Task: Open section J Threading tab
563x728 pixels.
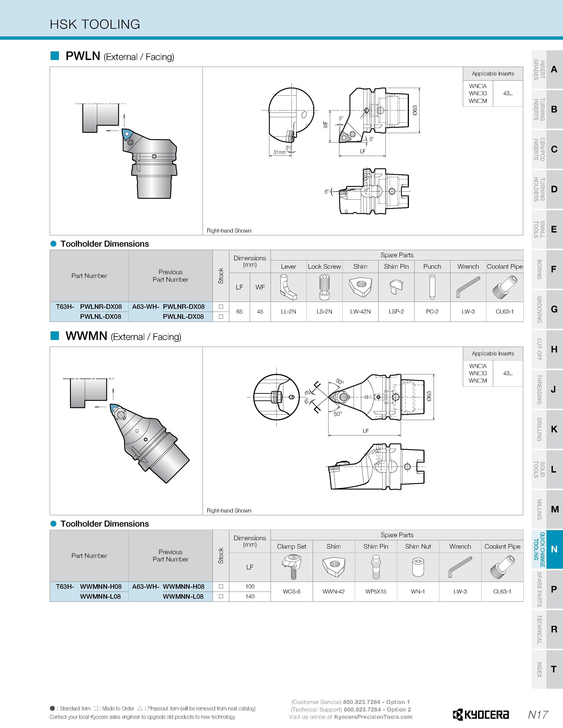Action: [x=547, y=389]
